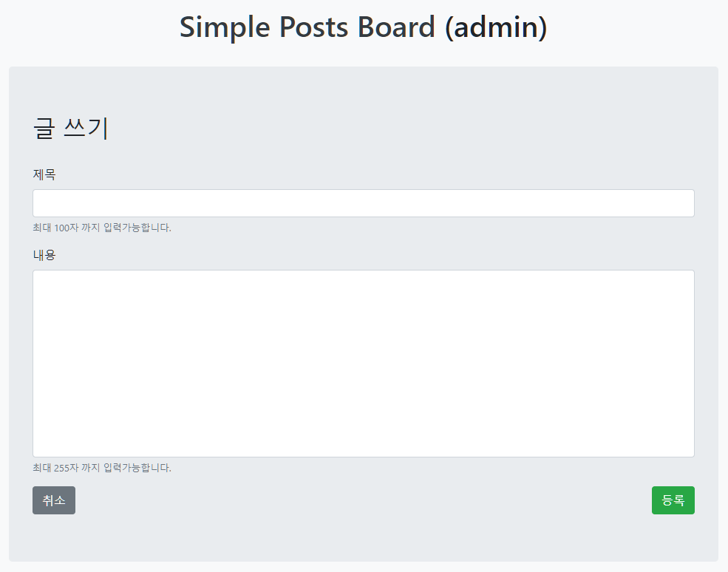Viewport: 728px width, 572px height.
Task: Click the top edge of the title input
Action: coord(364,191)
